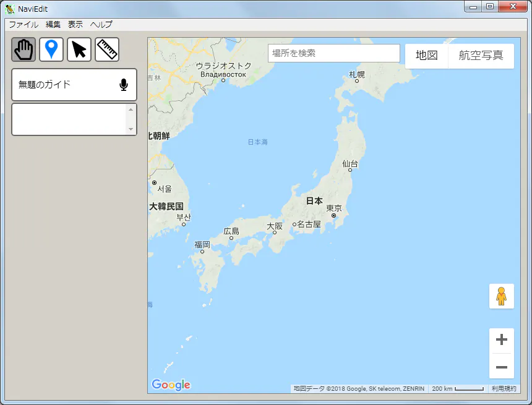Open the ファイル menu

(24, 25)
